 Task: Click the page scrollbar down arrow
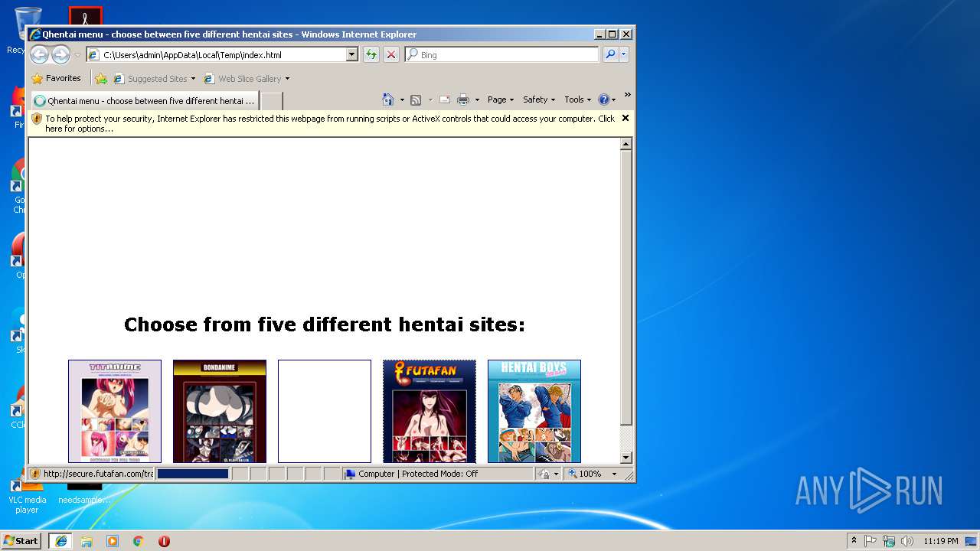(x=626, y=458)
